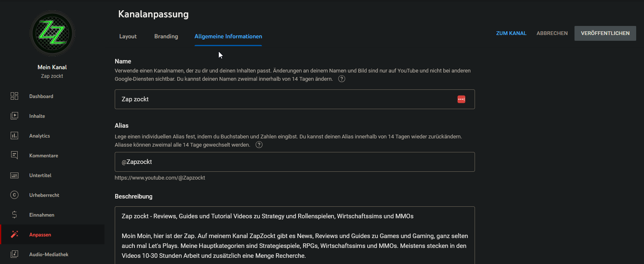Switch to the Branding tab
The height and width of the screenshot is (264, 644).
(x=166, y=36)
